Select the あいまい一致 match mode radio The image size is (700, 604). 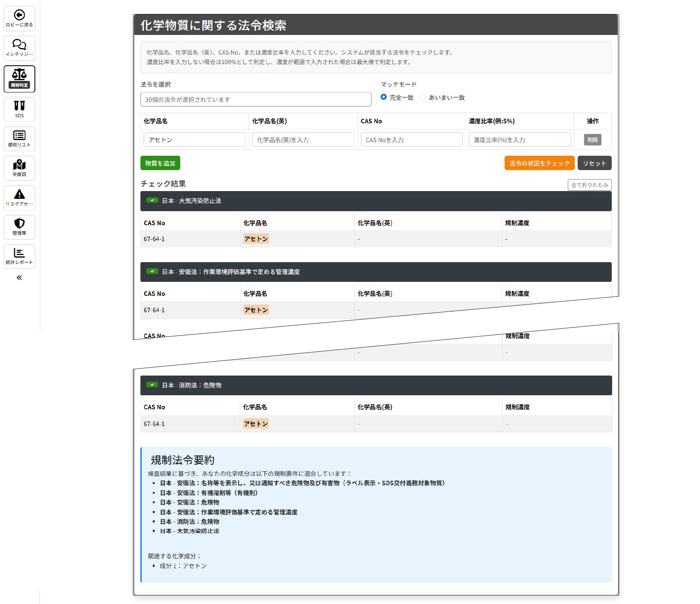click(423, 97)
